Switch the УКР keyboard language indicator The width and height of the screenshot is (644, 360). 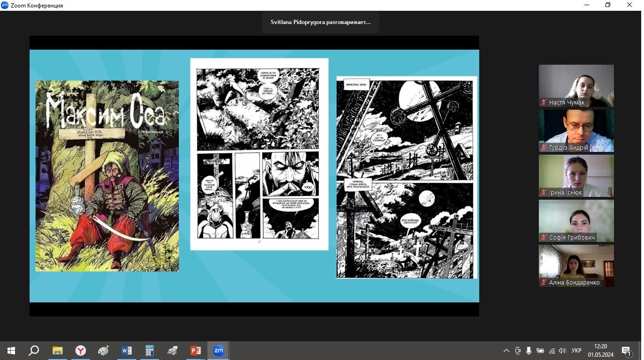577,351
